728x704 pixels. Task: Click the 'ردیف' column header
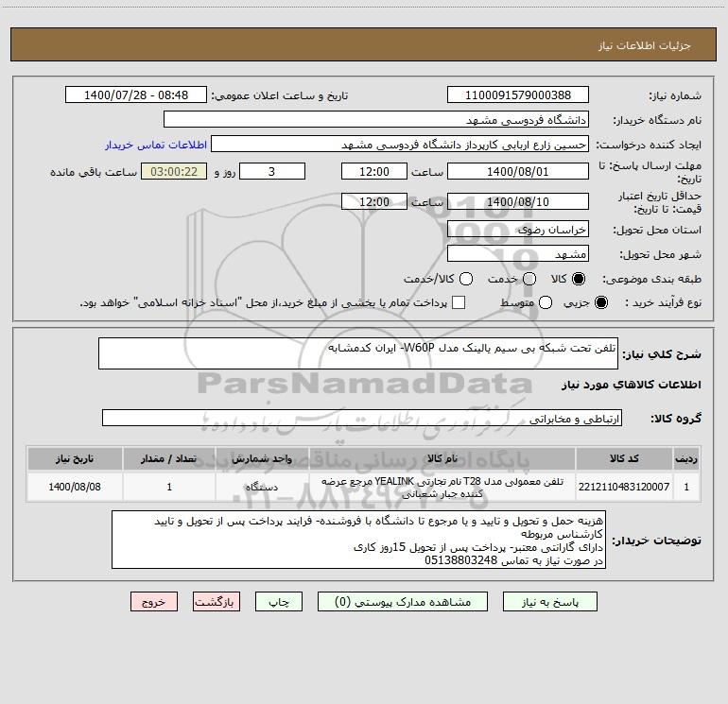(x=686, y=458)
